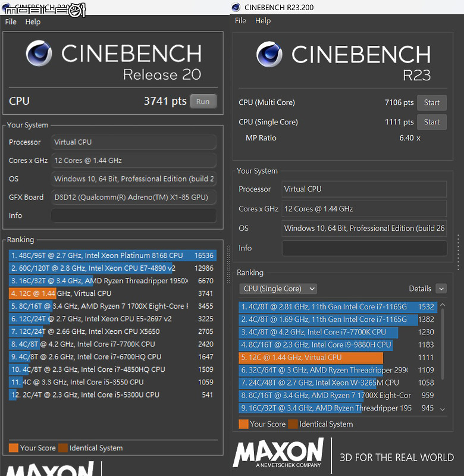Click R20 Info input field

click(x=133, y=215)
